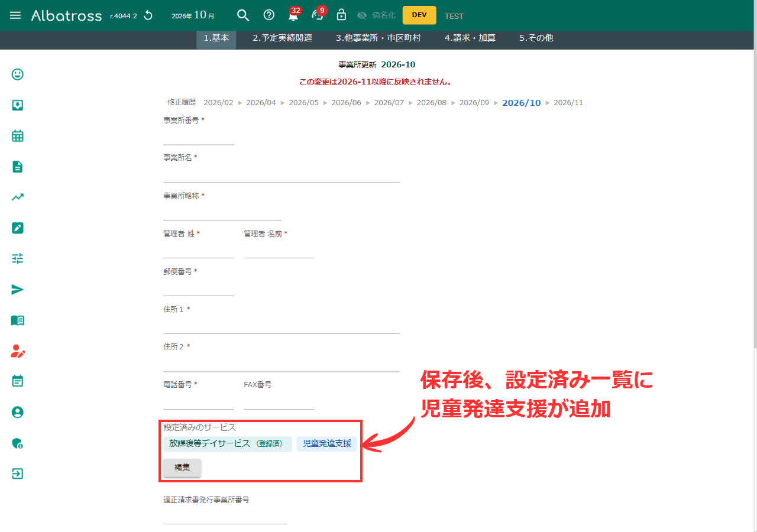
Task: Click the edit note sidebar icon
Action: pos(18,228)
